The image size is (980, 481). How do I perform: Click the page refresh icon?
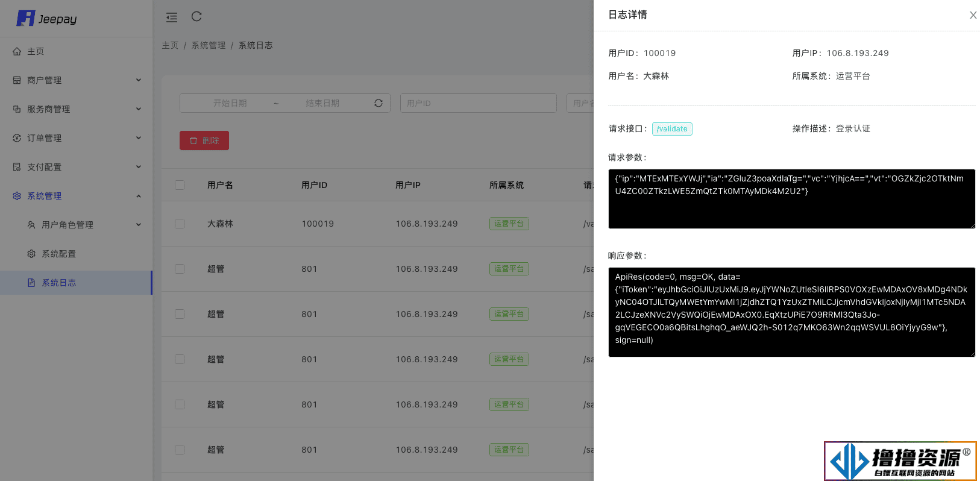point(196,16)
